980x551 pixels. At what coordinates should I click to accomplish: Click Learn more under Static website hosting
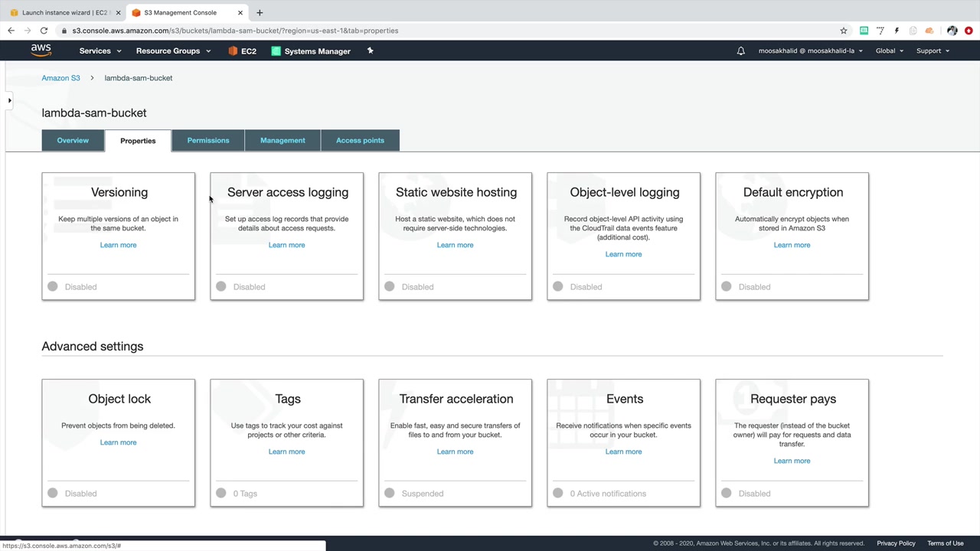click(x=455, y=245)
